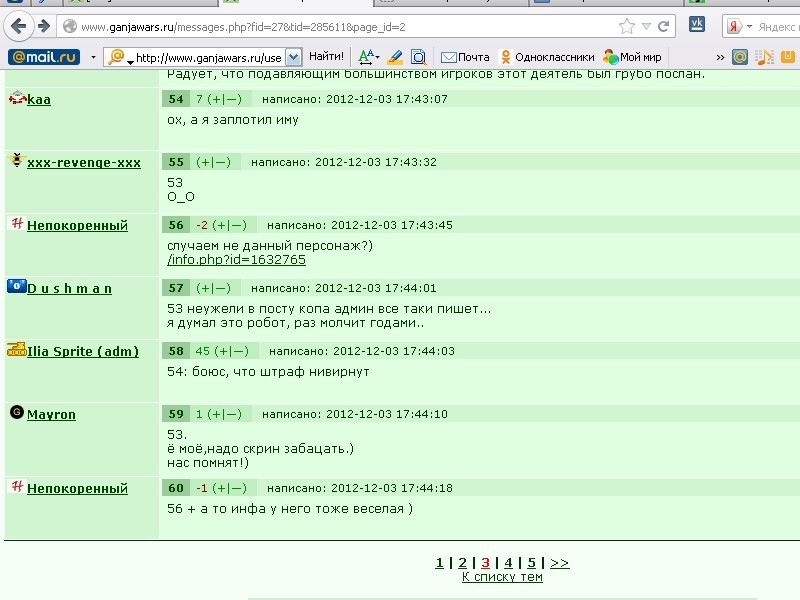Vote on post 55 rating (+|−)

click(x=213, y=162)
